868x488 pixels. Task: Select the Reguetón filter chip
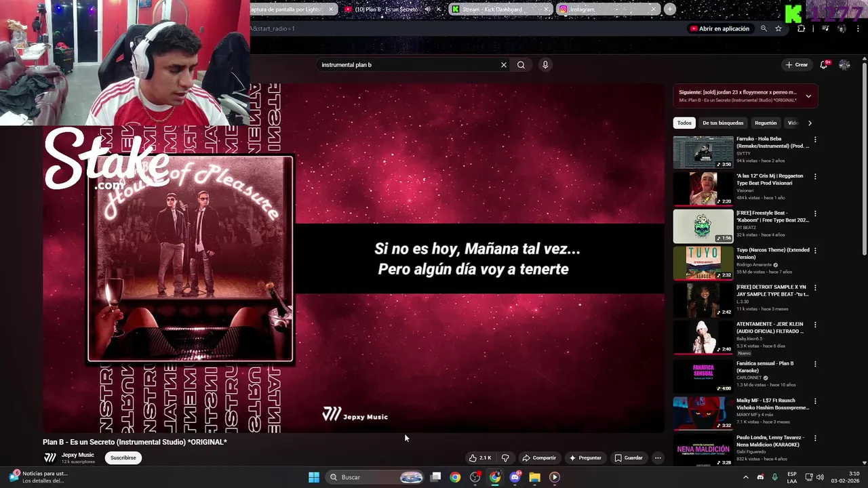(766, 123)
